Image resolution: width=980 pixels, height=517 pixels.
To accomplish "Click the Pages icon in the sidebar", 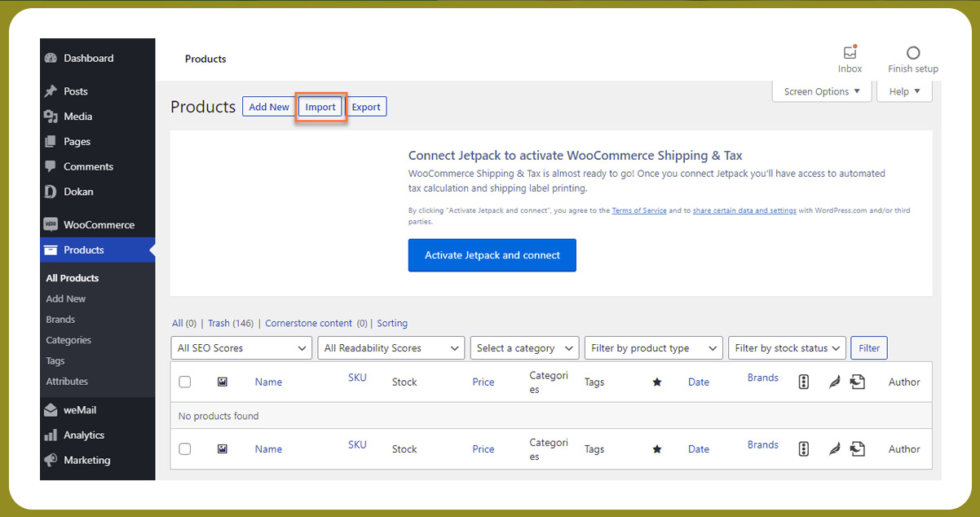I will pos(51,142).
